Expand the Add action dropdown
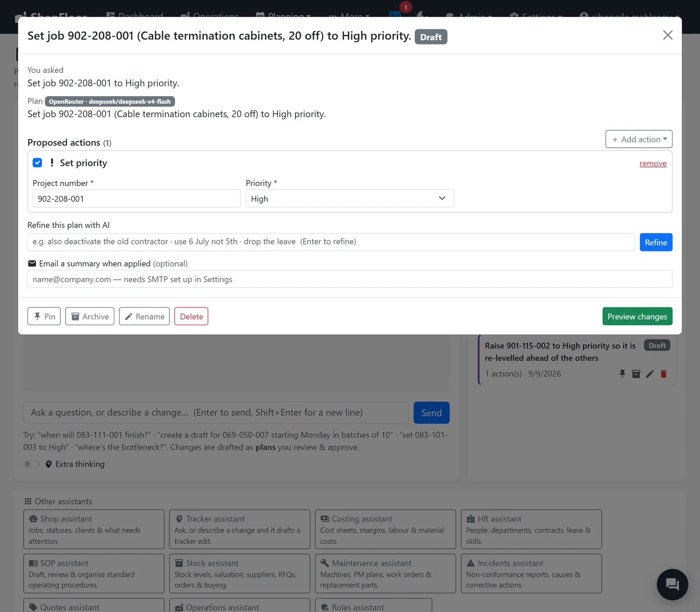The height and width of the screenshot is (612, 700). (x=639, y=139)
